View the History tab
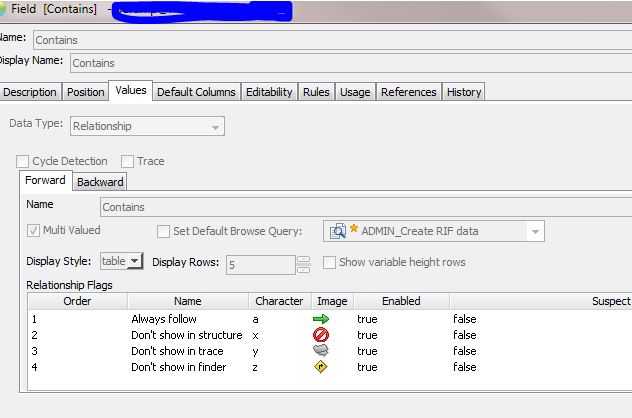This screenshot has width=632, height=418. (x=464, y=92)
